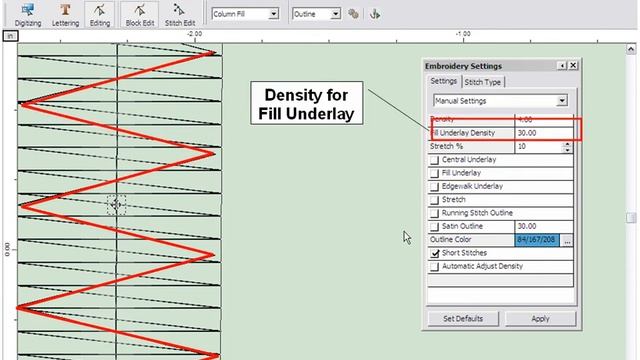Open outline color picker with ellipsis button
Viewport: 640px width, 360px height.
pyautogui.click(x=567, y=240)
